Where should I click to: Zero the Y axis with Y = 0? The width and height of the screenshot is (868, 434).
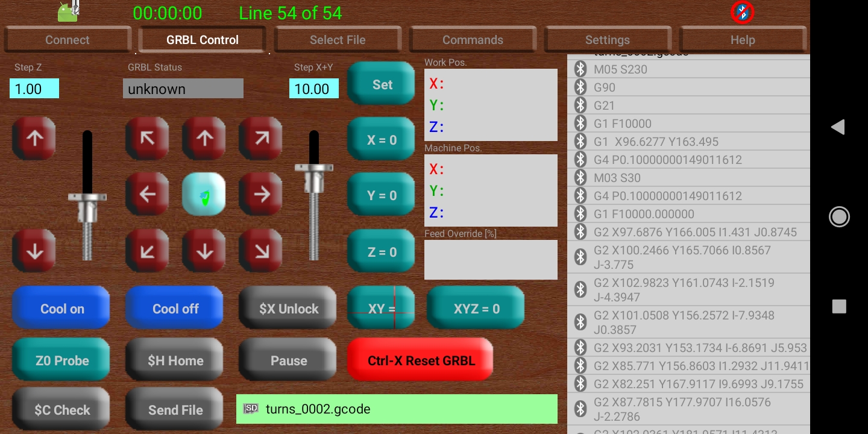[382, 195]
